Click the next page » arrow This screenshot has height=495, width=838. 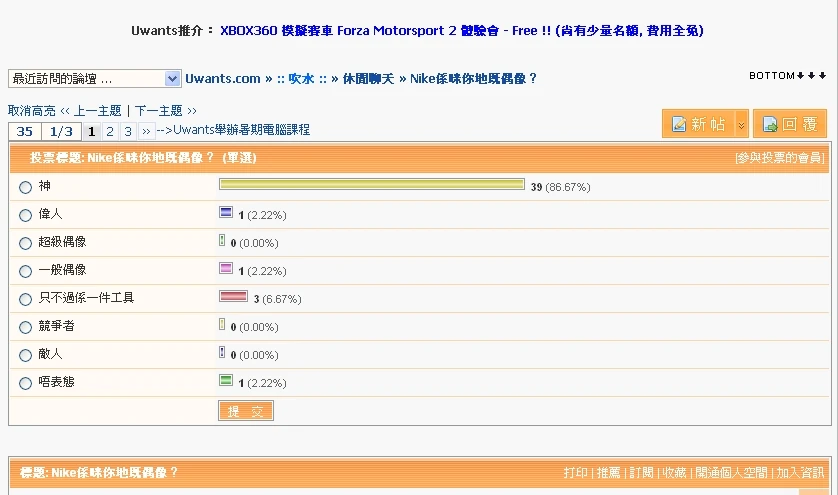click(146, 131)
